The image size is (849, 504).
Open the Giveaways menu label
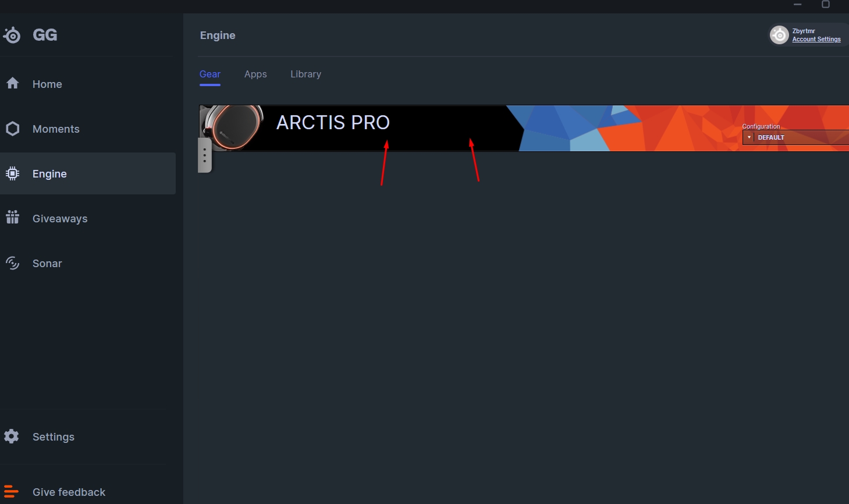coord(60,219)
